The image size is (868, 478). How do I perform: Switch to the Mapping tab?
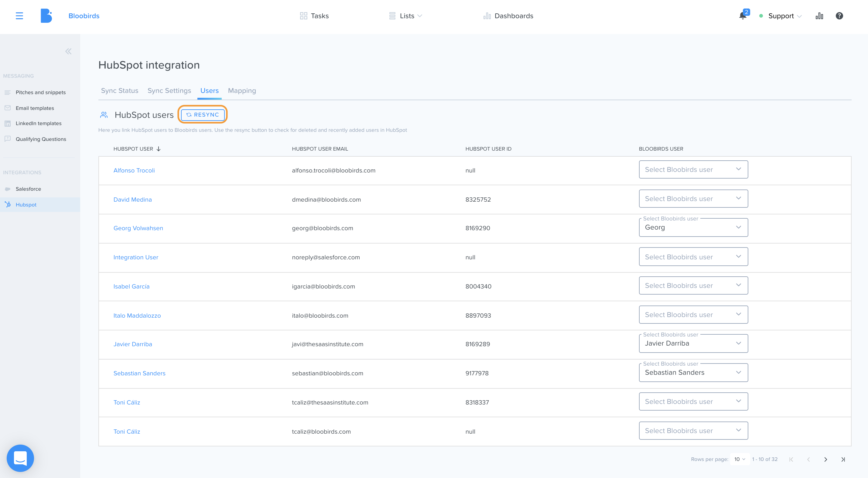pyautogui.click(x=242, y=90)
